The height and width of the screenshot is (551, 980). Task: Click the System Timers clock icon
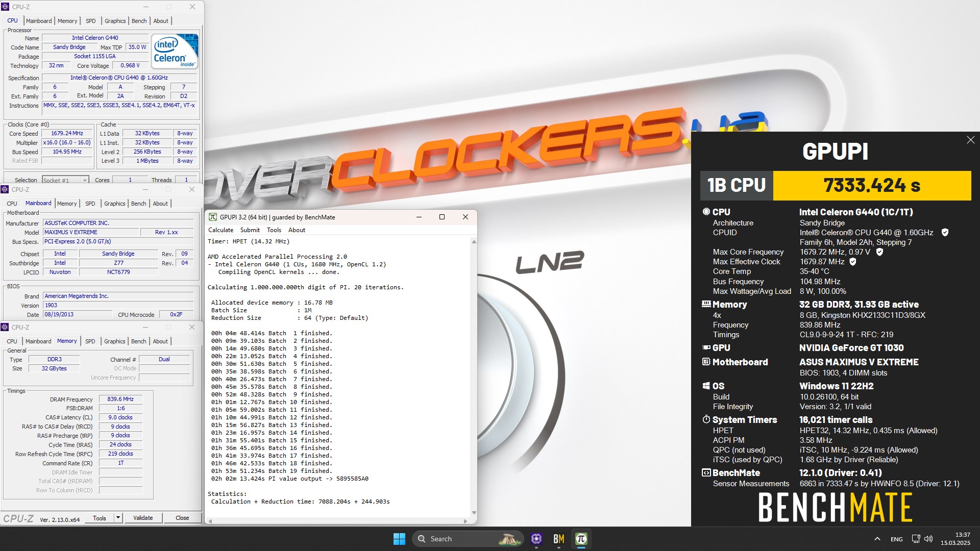click(706, 419)
